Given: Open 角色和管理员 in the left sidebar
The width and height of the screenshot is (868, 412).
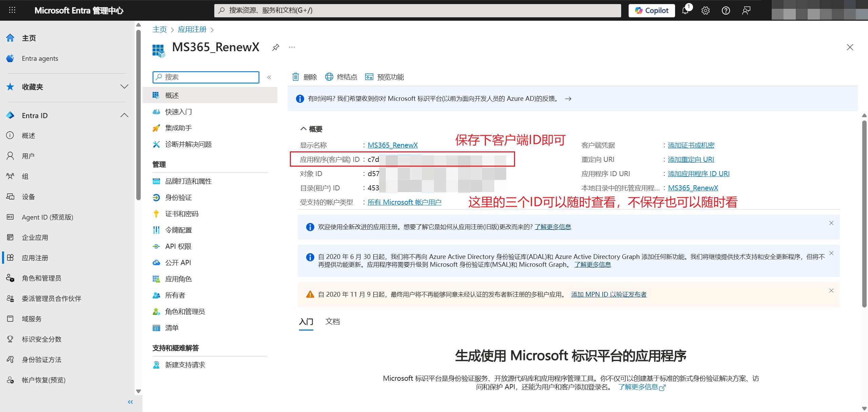Looking at the screenshot, I should 42,278.
